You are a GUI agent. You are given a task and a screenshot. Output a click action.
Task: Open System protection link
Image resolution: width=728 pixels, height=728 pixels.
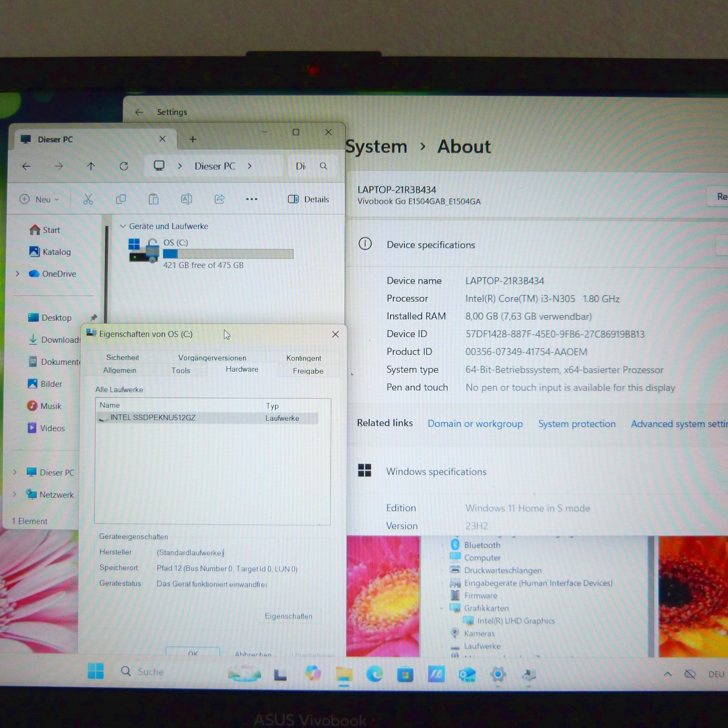point(577,424)
